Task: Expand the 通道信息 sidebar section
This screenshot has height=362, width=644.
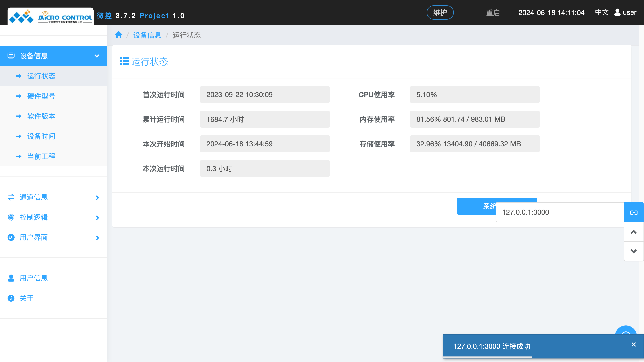Action: point(97,197)
